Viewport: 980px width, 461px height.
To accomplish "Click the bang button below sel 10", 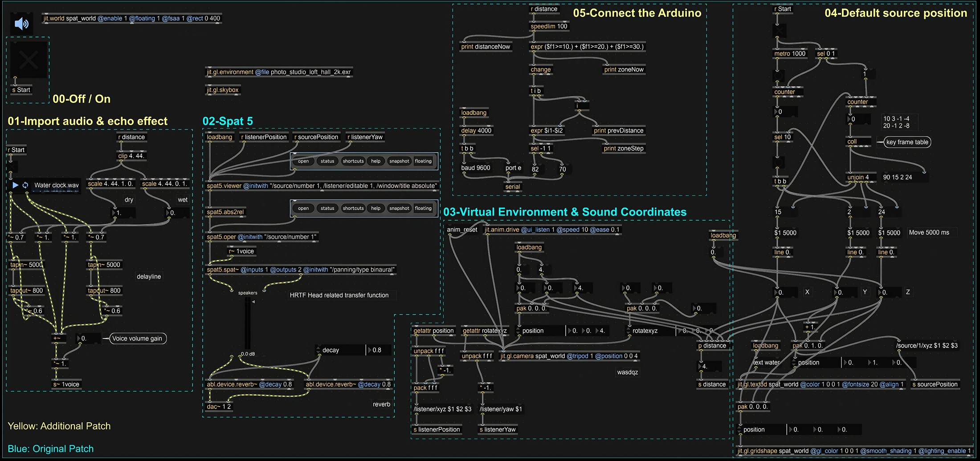I will coord(779,162).
